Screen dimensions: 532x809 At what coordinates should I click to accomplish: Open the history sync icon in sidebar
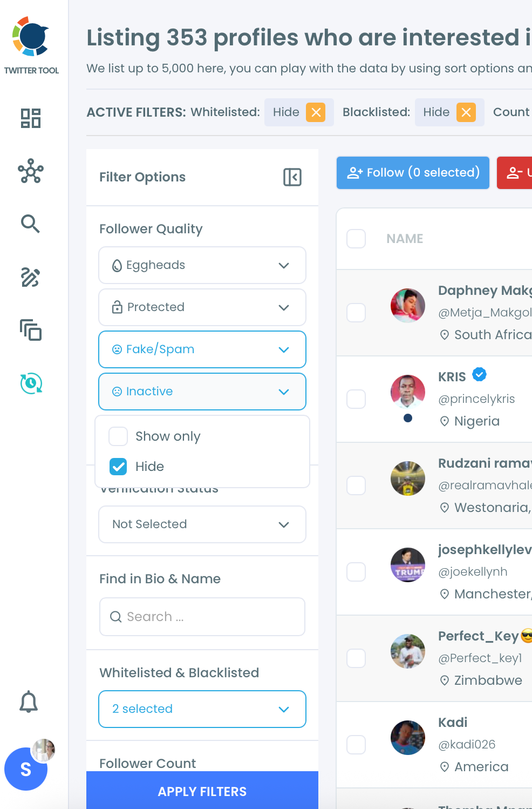31,384
